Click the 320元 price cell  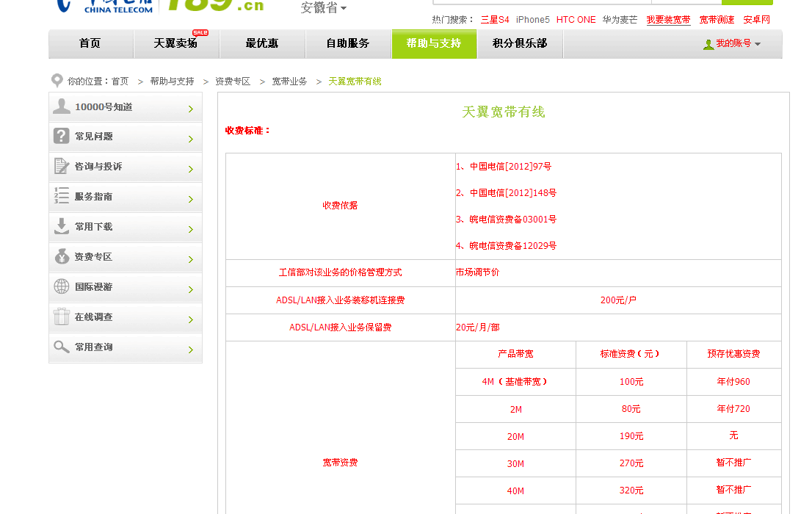click(x=631, y=491)
